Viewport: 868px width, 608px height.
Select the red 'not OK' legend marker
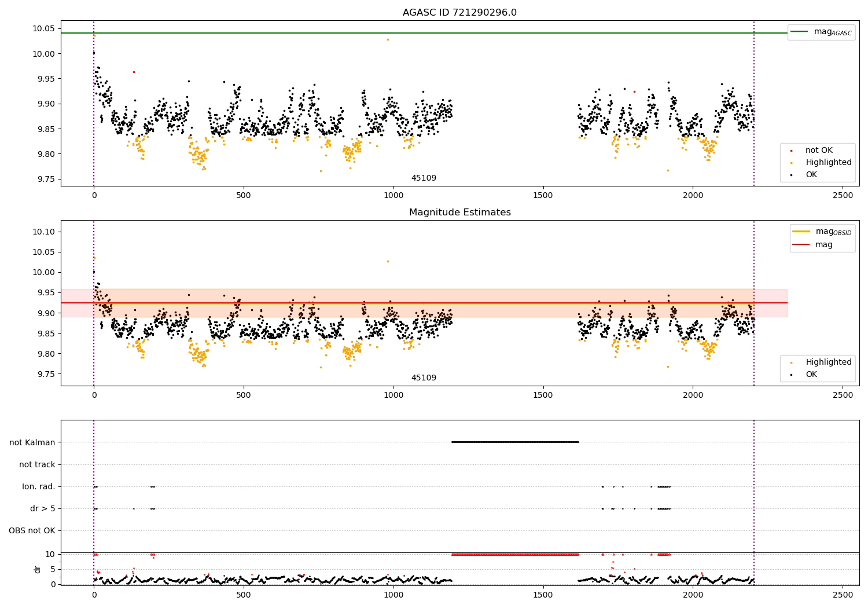coord(791,151)
